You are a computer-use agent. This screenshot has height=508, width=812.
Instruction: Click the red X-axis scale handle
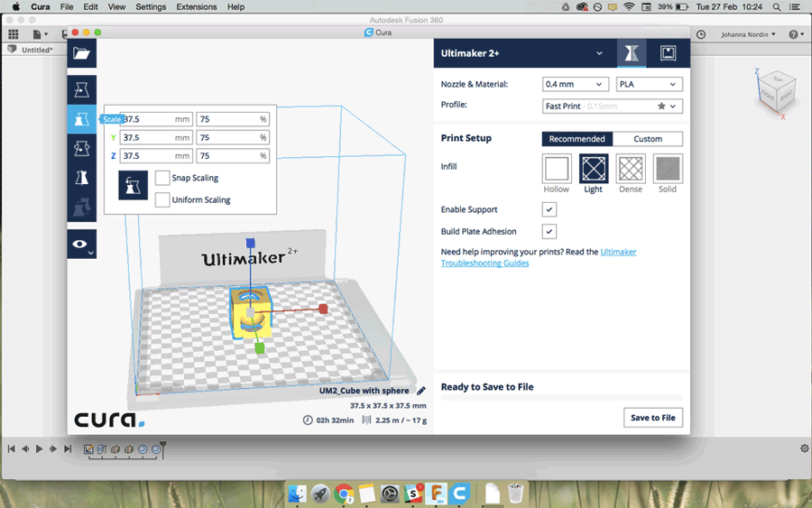click(323, 309)
